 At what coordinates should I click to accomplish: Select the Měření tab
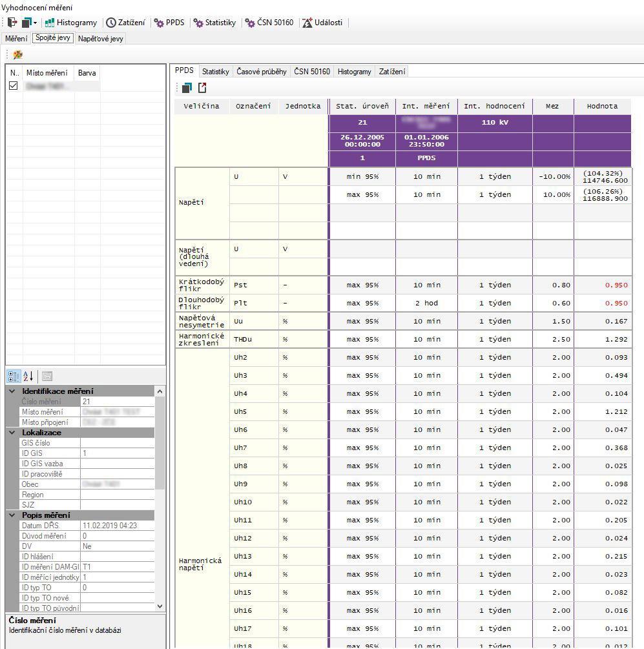click(x=16, y=39)
